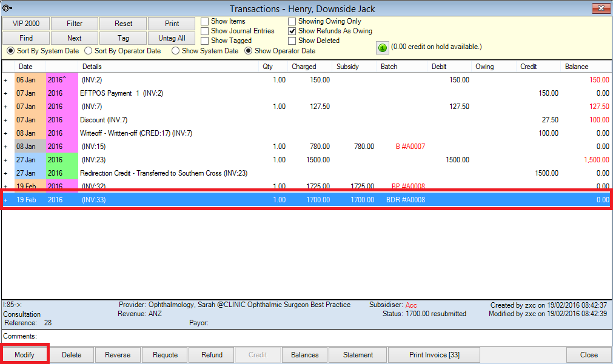Click the Reverse button
Screen dimensions: 613x364
(x=118, y=355)
